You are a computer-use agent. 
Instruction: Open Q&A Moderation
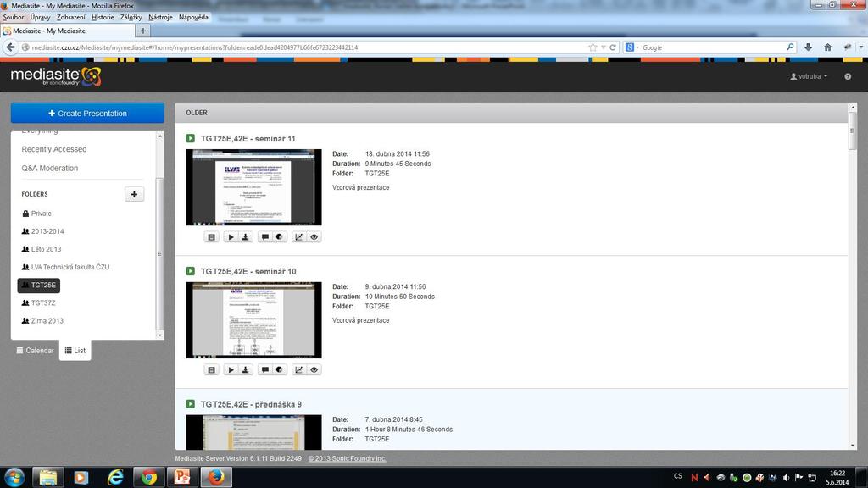50,168
